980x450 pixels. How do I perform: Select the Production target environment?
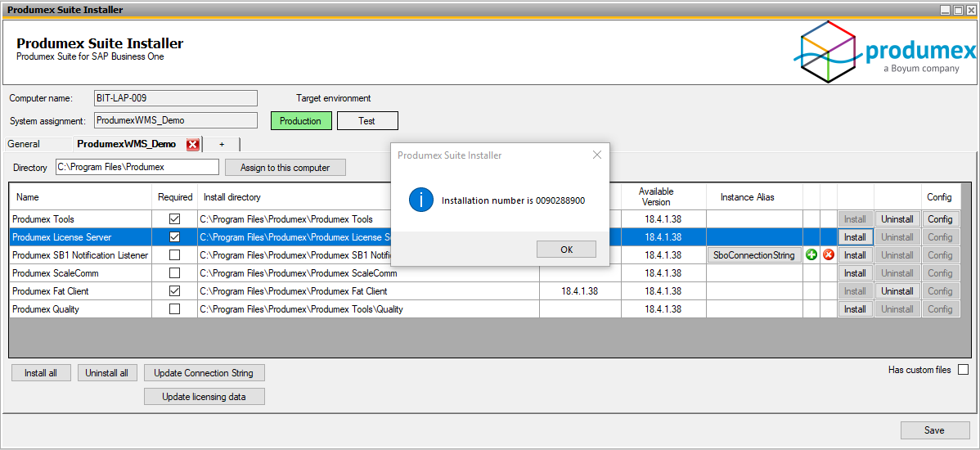(x=300, y=121)
